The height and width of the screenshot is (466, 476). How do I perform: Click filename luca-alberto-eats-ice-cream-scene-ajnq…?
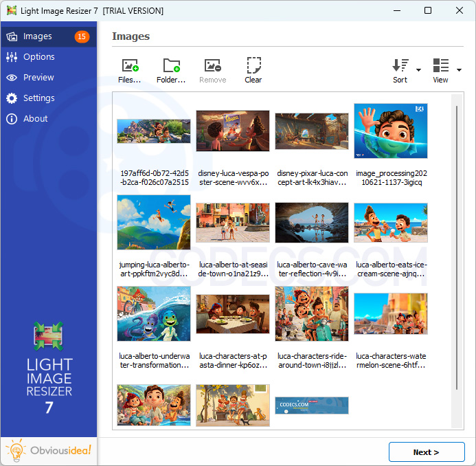[392, 269]
